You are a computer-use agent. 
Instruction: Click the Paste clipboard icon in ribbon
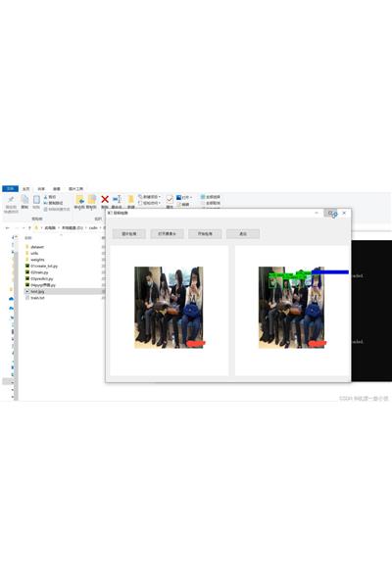[36, 200]
